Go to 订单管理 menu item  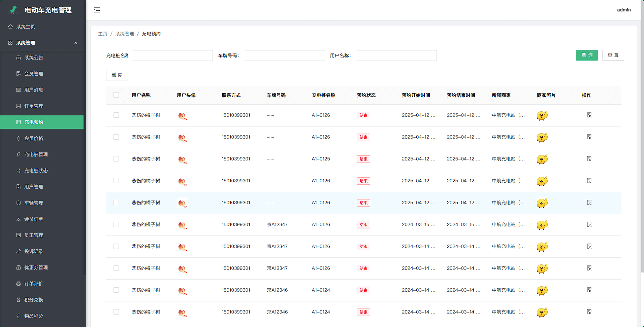coord(34,106)
